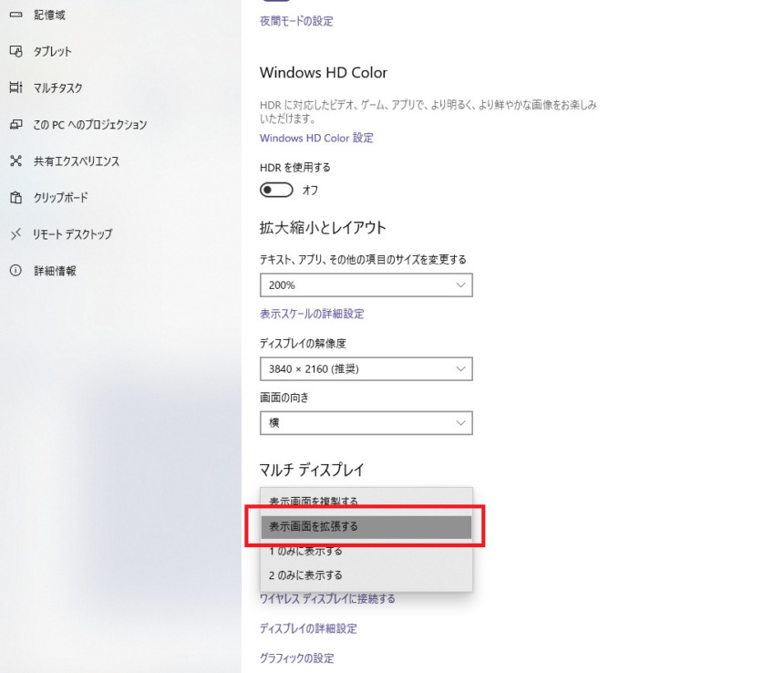Open the 画面の向き 横 dropdown
Image resolution: width=784 pixels, height=673 pixels.
(366, 423)
